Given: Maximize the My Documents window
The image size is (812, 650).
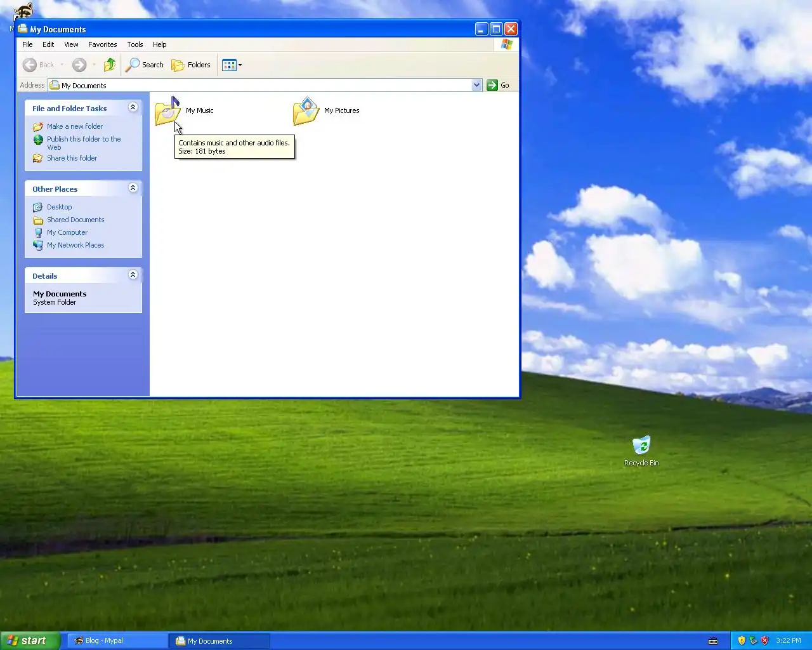Looking at the screenshot, I should 496,29.
